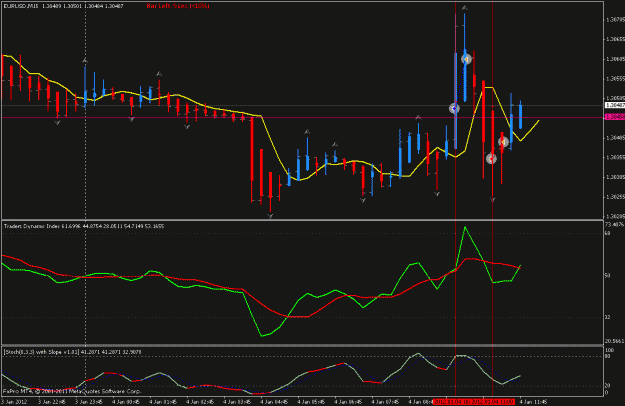Click the TDI scale value 20.5661
The image size is (625, 406).
[x=614, y=341]
